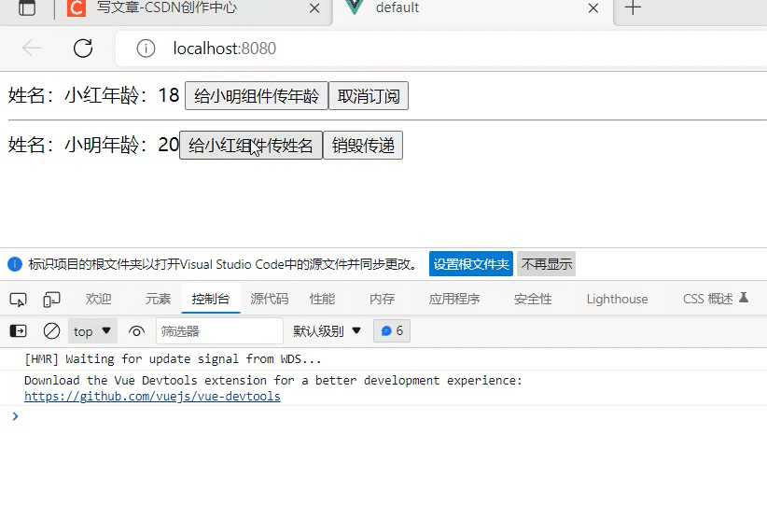Image resolution: width=767 pixels, height=532 pixels.
Task: Open the 默认级别 log level dropdown
Action: click(x=327, y=331)
